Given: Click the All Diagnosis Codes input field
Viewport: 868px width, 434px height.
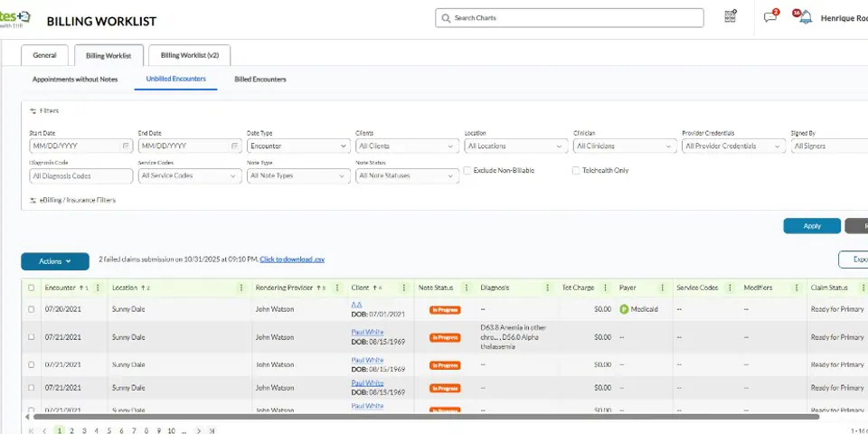Looking at the screenshot, I should point(80,176).
